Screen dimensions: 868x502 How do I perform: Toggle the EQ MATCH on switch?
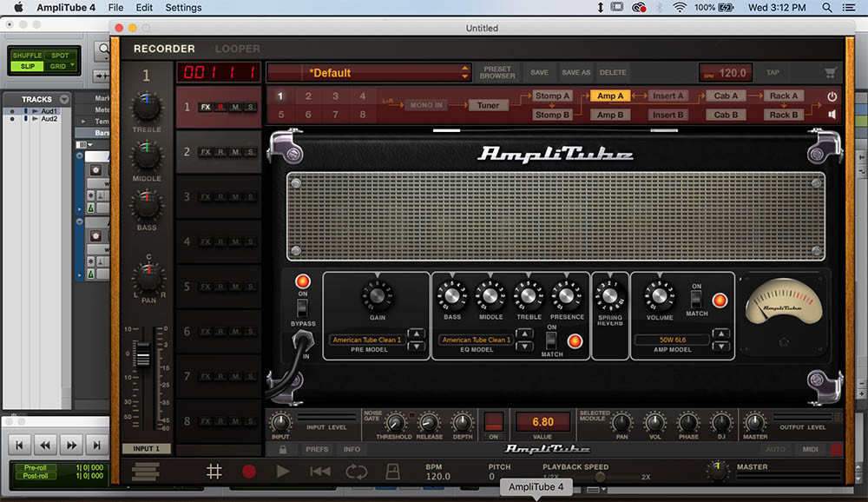(x=551, y=340)
